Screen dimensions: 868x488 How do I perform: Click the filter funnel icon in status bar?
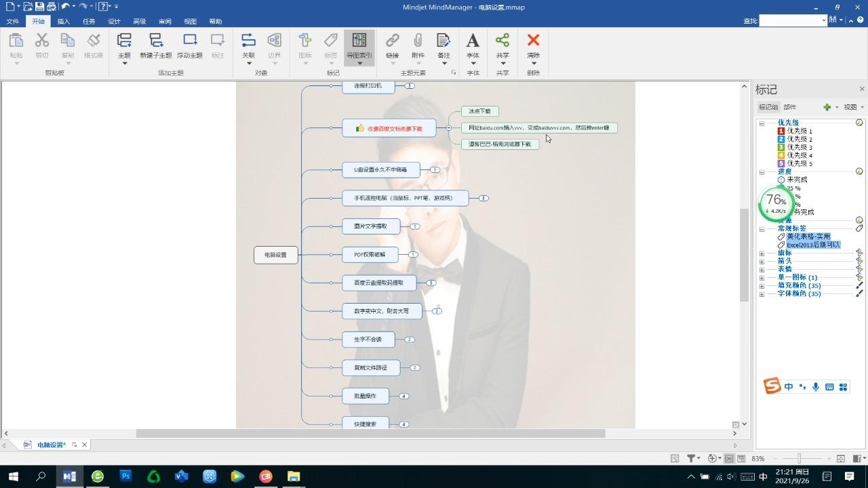point(691,459)
